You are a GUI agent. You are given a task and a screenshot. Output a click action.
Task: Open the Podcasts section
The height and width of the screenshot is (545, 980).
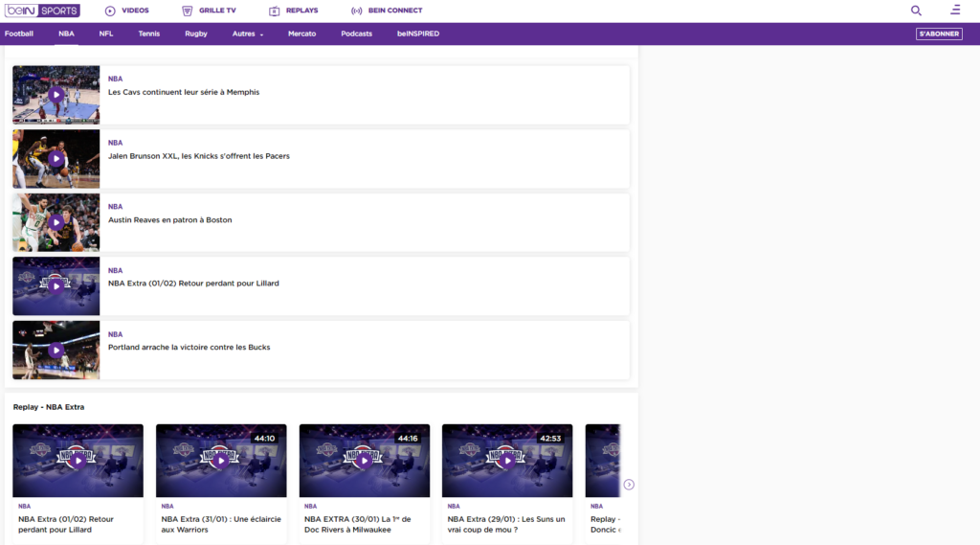(356, 34)
